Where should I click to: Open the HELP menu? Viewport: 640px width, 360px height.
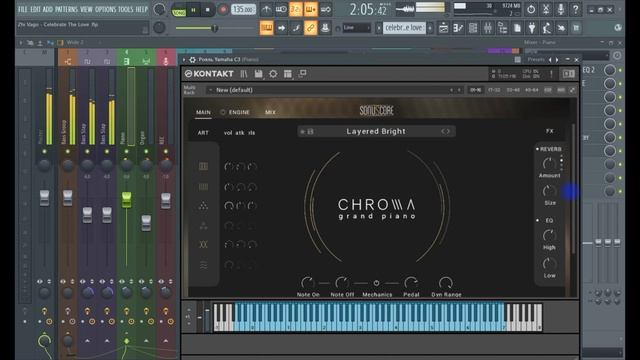click(141, 9)
